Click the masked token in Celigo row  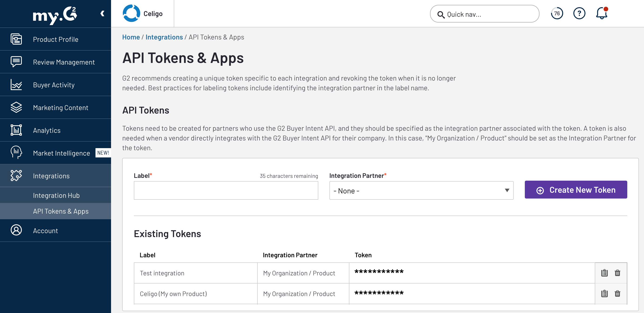coord(379,293)
